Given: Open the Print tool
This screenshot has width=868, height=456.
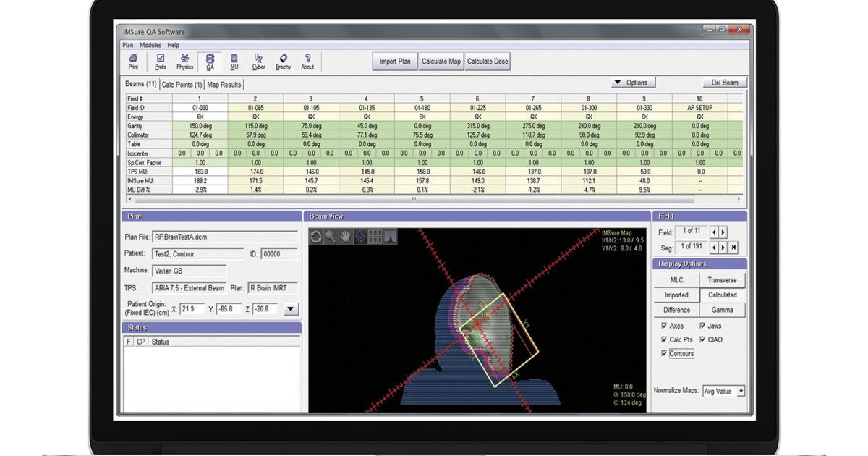Looking at the screenshot, I should (132, 59).
